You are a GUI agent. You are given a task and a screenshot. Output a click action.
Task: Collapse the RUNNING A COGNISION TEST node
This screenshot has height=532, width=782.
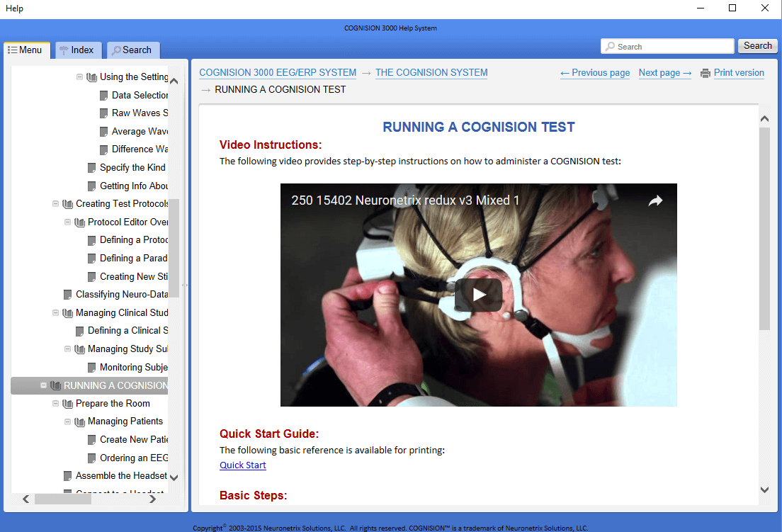43,385
